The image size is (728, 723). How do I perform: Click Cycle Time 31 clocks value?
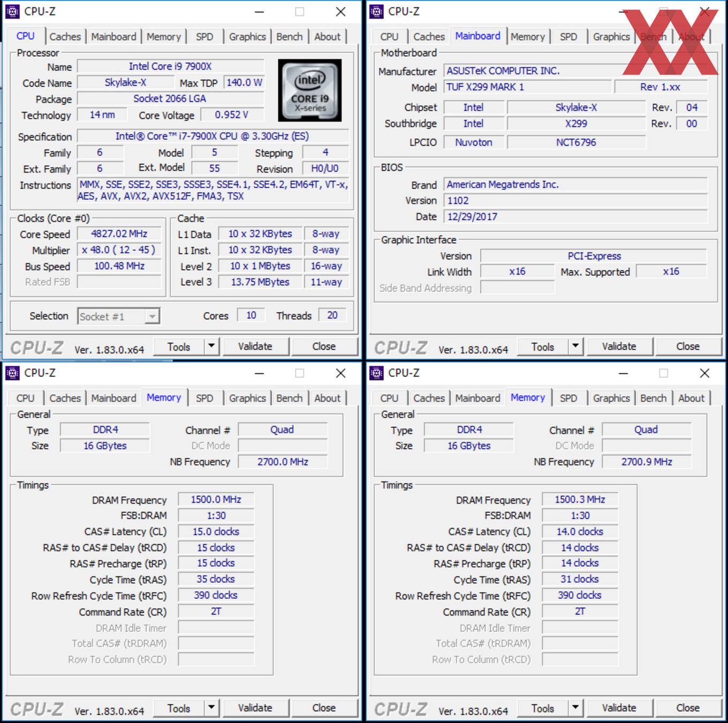[x=580, y=579]
